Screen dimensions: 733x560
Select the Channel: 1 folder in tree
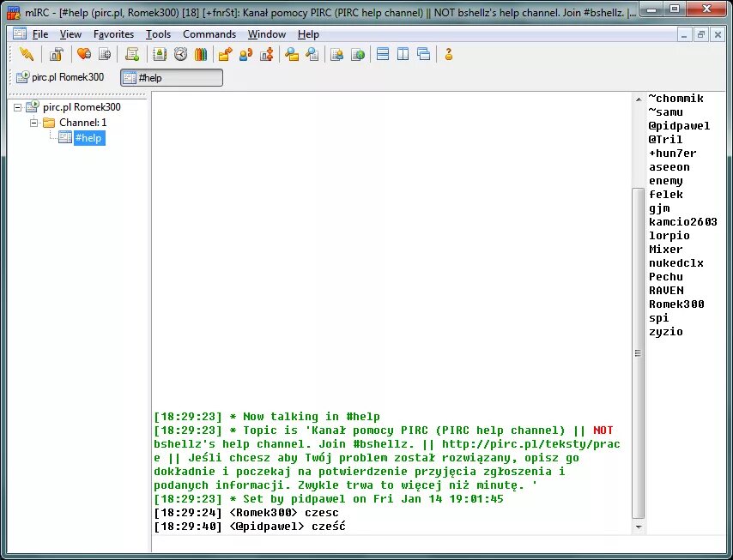[82, 123]
